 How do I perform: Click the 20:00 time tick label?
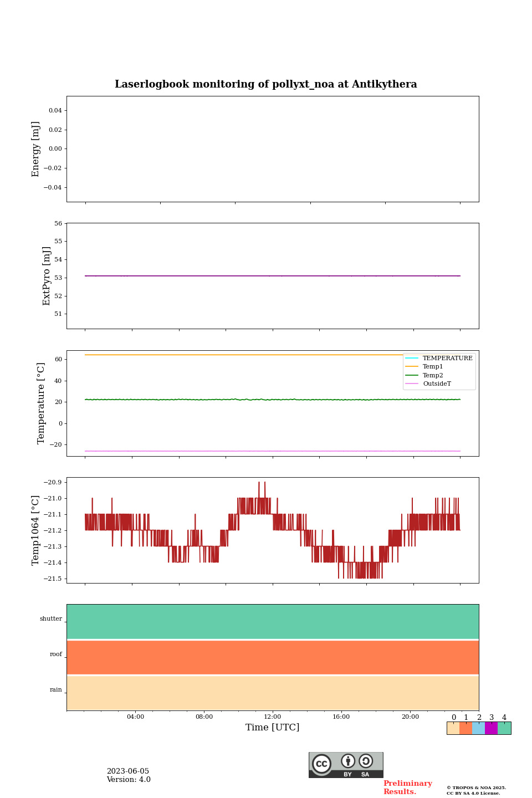[x=410, y=717]
